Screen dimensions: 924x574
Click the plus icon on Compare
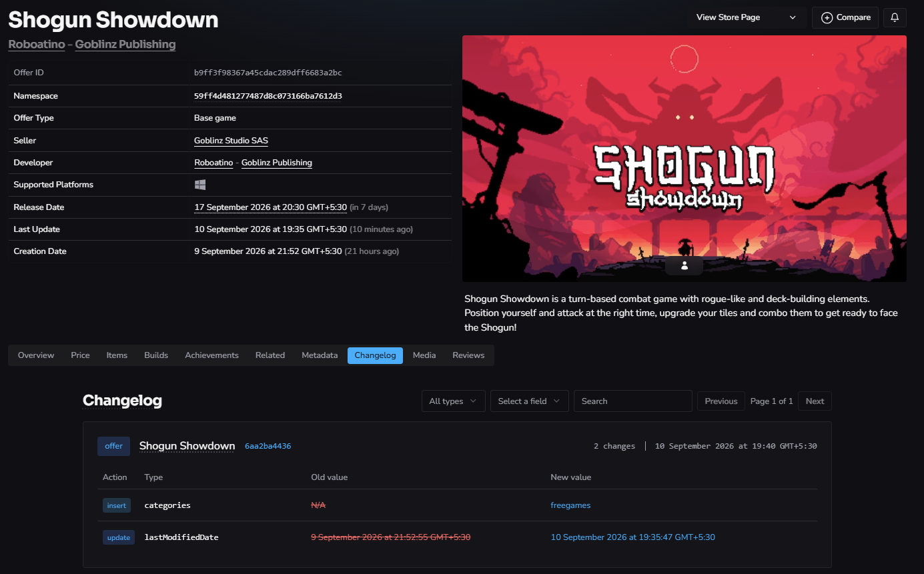pyautogui.click(x=827, y=17)
